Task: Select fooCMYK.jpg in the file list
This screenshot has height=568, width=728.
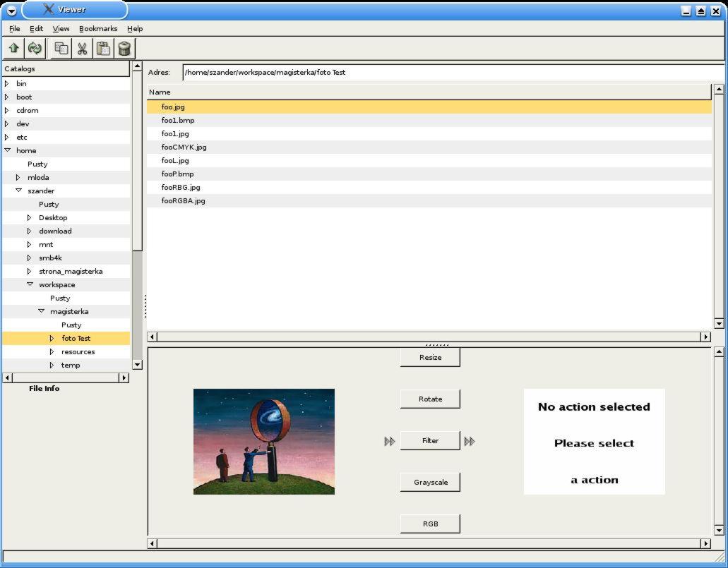Action: (184, 147)
